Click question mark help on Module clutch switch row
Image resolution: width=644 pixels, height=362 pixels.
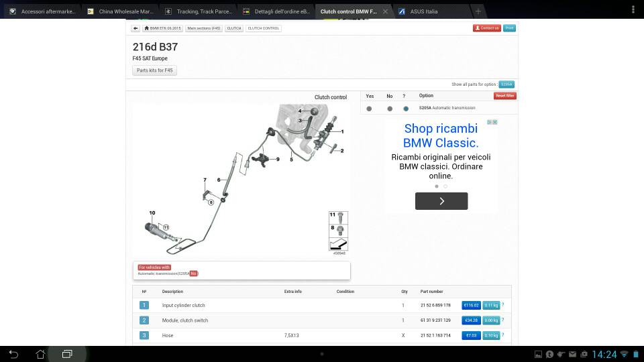502,320
